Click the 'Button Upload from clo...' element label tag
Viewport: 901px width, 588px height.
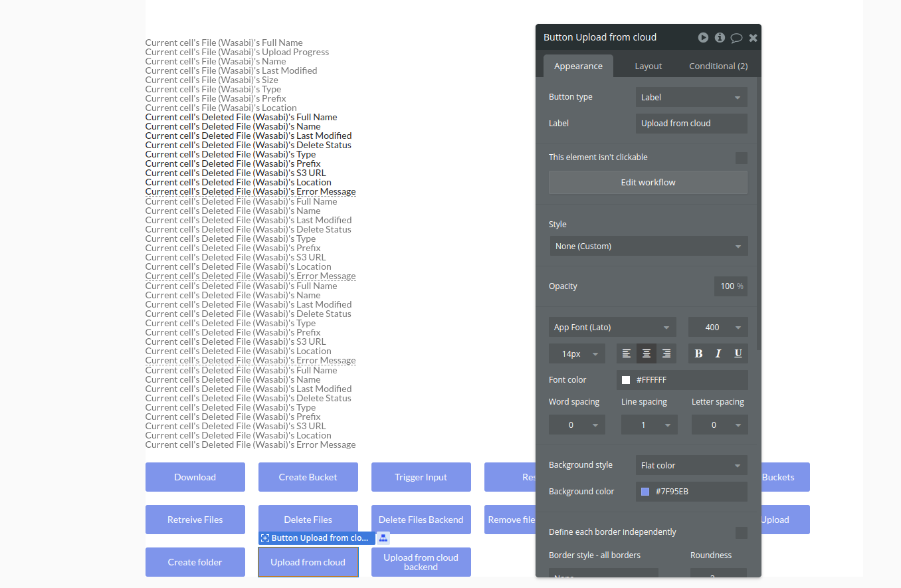click(x=317, y=538)
